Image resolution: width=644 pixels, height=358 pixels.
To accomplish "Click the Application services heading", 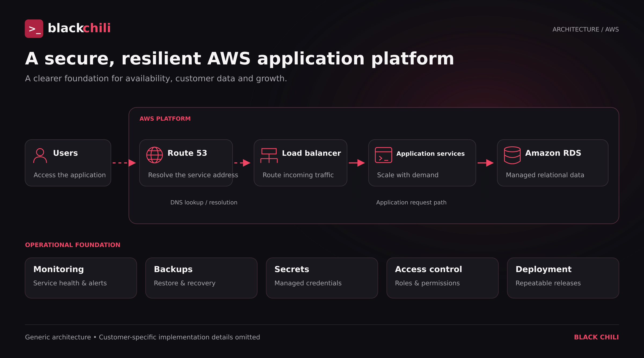I will pos(430,154).
